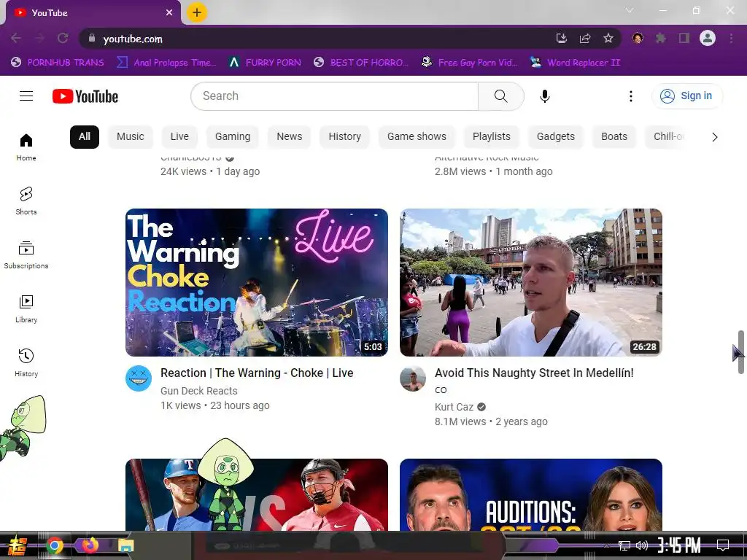Open Subscriptions in sidebar
The width and height of the screenshot is (747, 560).
coord(26,254)
